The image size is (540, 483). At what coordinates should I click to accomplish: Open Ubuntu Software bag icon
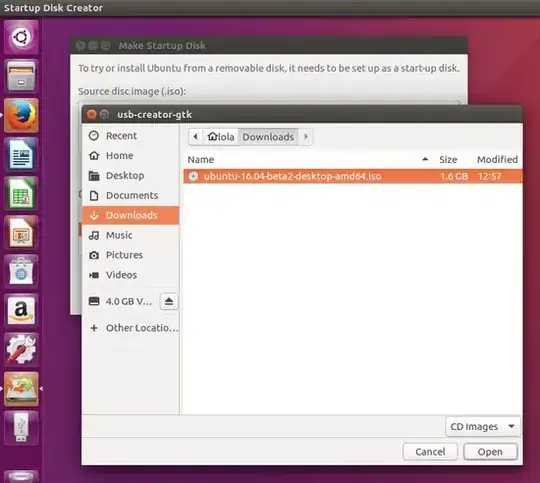21,271
